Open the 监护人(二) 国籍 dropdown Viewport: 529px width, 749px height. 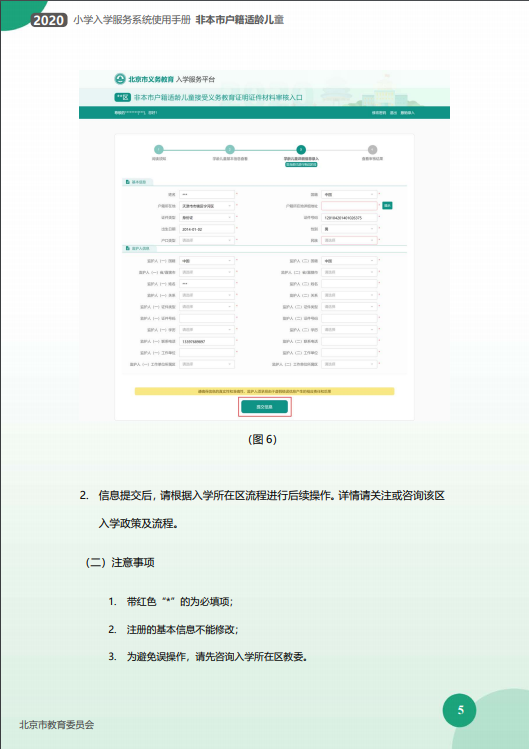[x=349, y=261]
